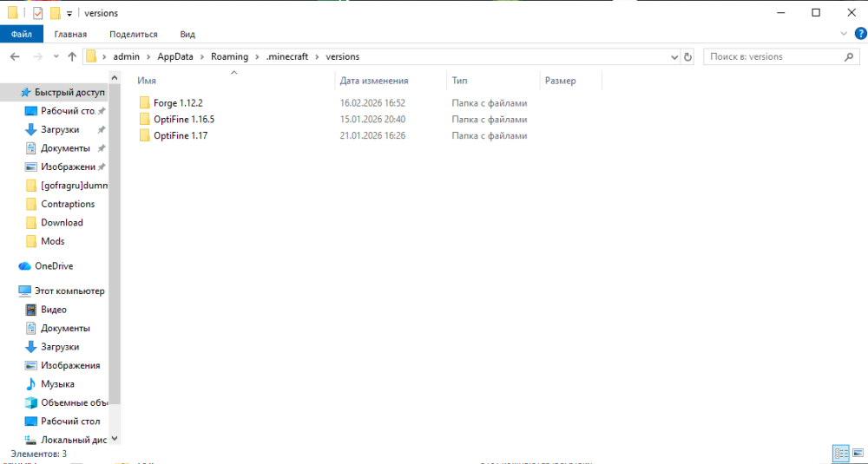Viewport: 868px width, 464px height.
Task: Go up one folder level
Action: pos(72,56)
